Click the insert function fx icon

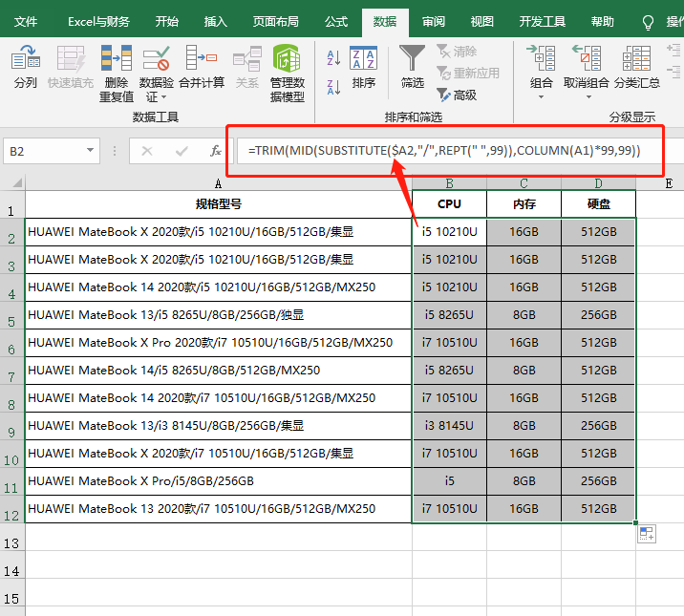(216, 151)
